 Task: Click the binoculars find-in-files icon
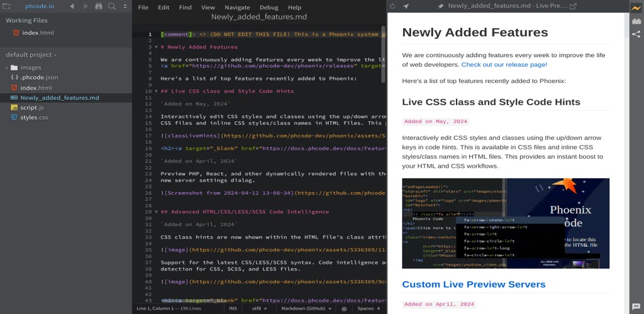[99, 6]
